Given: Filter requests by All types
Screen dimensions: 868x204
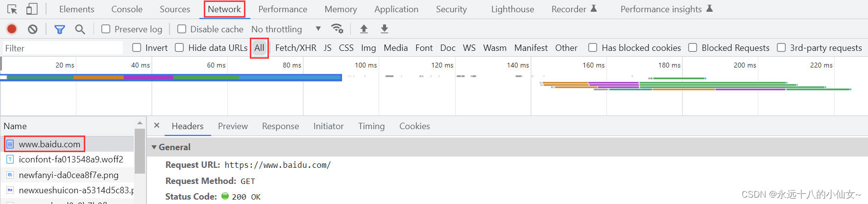Looking at the screenshot, I should tap(259, 48).
